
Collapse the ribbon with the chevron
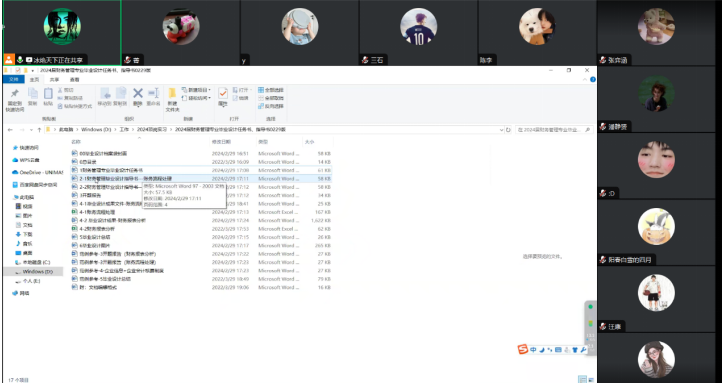[x=585, y=80]
